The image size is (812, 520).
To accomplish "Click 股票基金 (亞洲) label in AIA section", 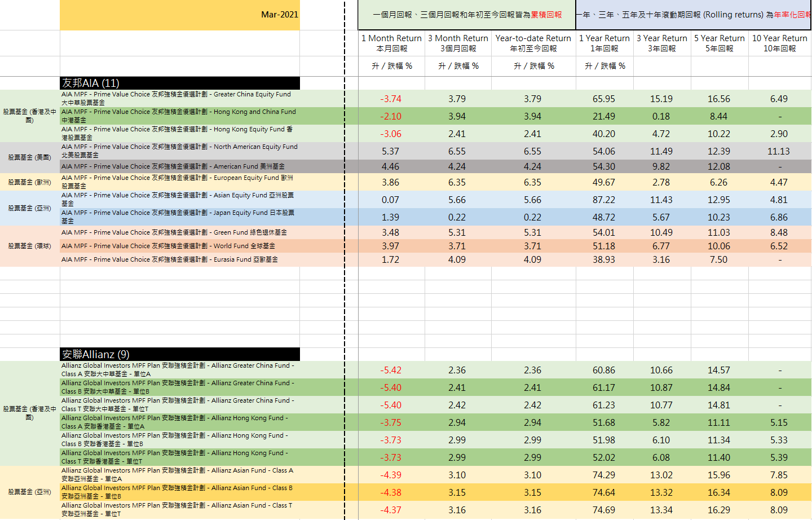I will (29, 208).
